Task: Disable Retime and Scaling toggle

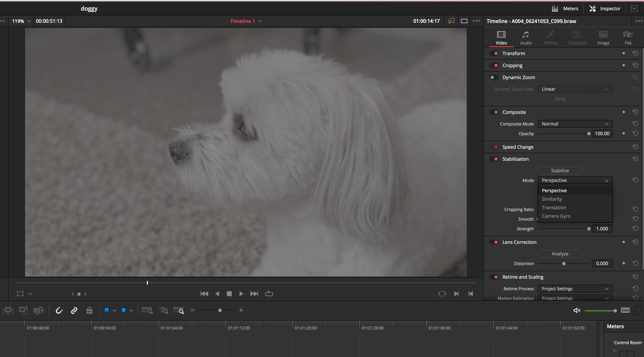Action: (x=494, y=277)
